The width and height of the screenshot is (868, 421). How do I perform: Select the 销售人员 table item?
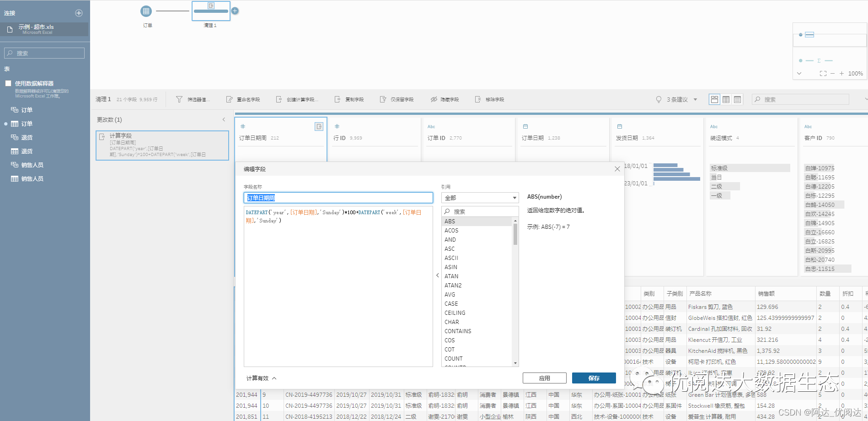pyautogui.click(x=32, y=178)
